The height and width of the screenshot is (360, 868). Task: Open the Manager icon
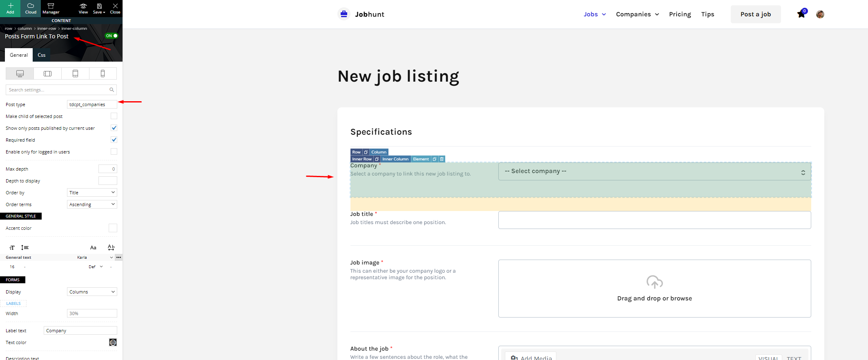[51, 8]
